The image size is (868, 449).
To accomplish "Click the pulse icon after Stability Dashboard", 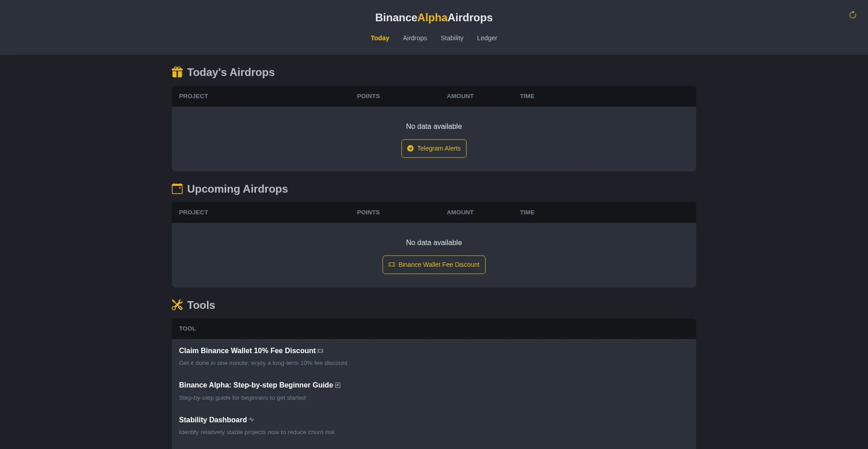I will (251, 420).
